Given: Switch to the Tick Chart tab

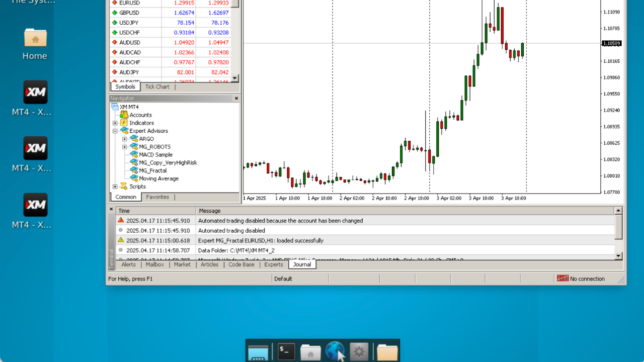Looking at the screenshot, I should point(157,86).
